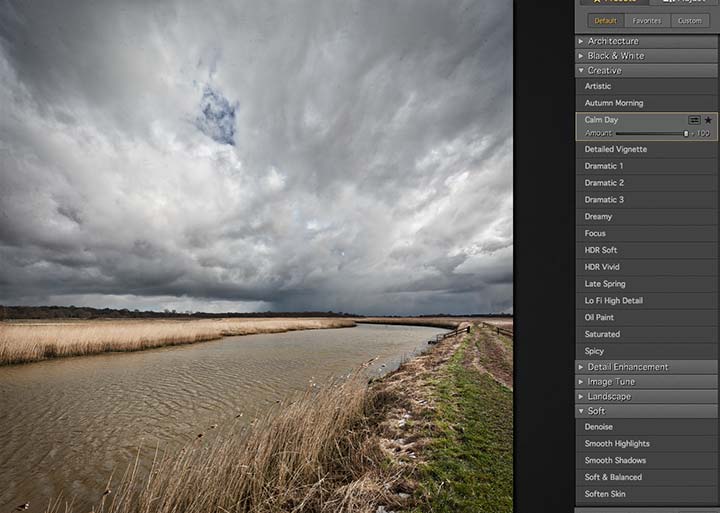This screenshot has width=720, height=513.
Task: Expand the Architecture preset category
Action: pos(646,41)
